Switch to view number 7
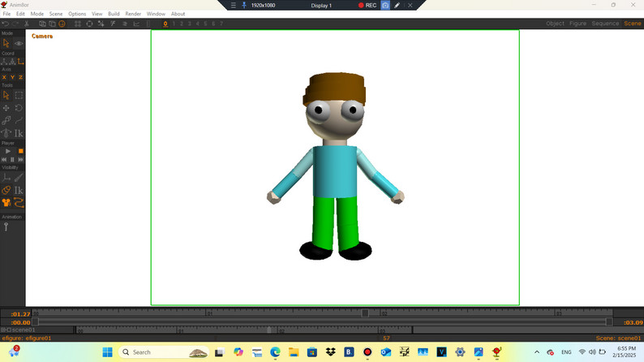644x362 pixels. (221, 24)
